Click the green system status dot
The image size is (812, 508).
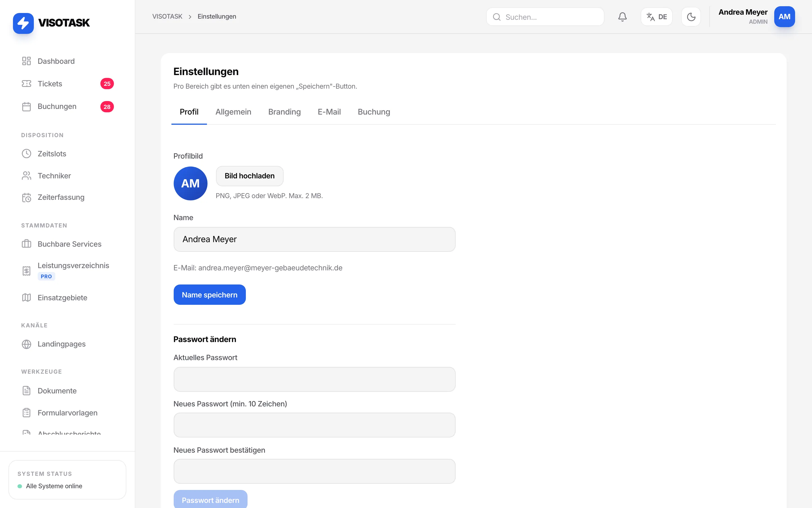tap(20, 486)
